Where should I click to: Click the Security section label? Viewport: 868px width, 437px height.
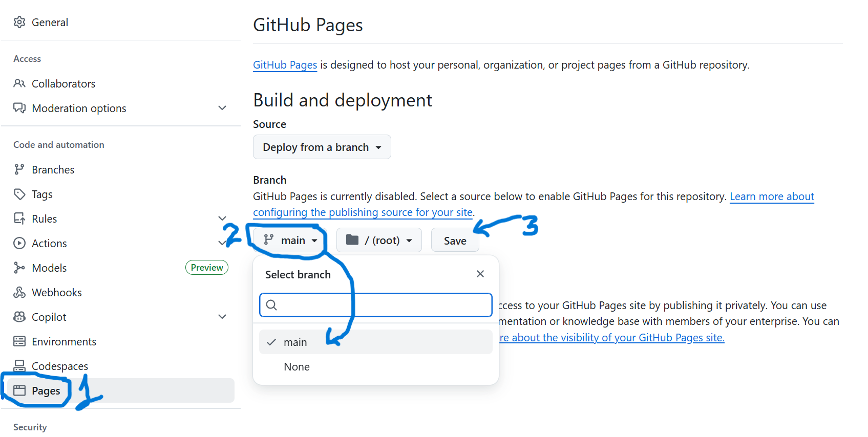click(30, 427)
